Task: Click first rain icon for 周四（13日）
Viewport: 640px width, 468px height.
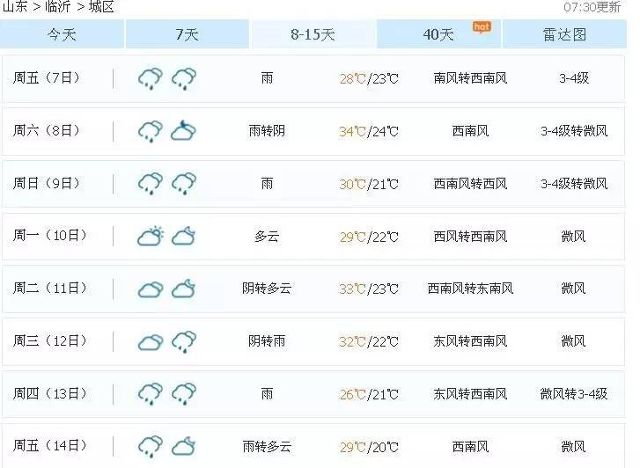Action: point(150,394)
